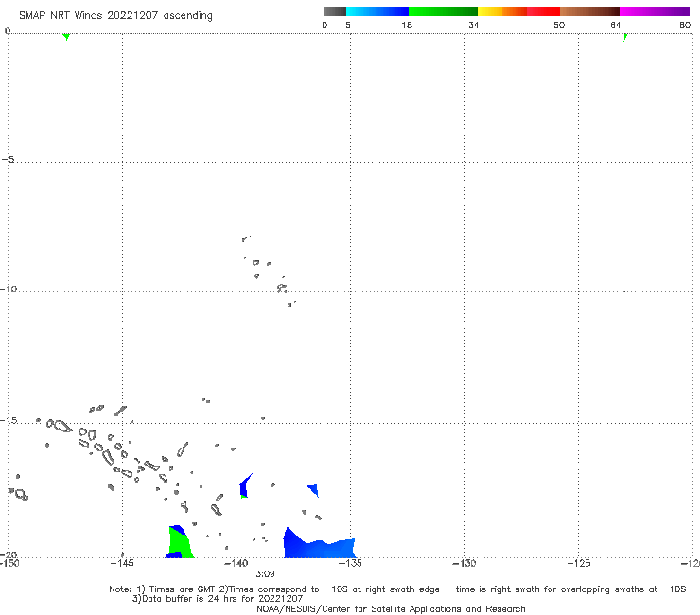Click the '18' color bar label
The image size is (700, 615).
pyautogui.click(x=407, y=25)
